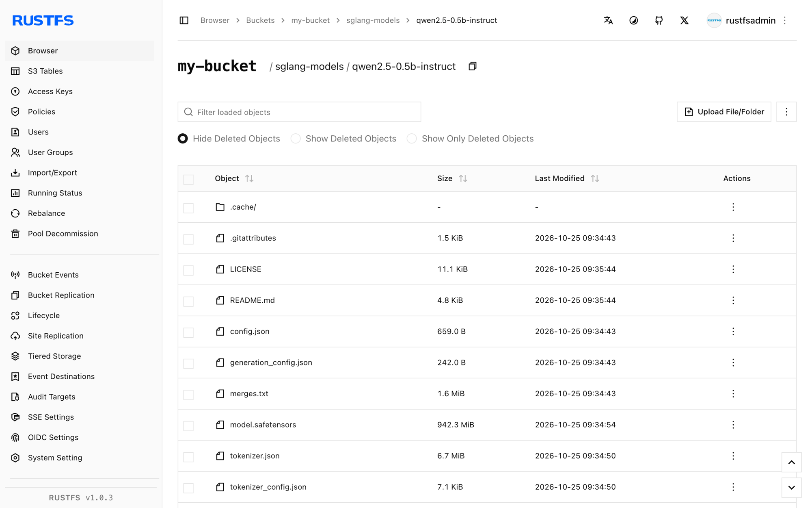
Task: Click size 942.3 MiB cell
Action: 456,425
